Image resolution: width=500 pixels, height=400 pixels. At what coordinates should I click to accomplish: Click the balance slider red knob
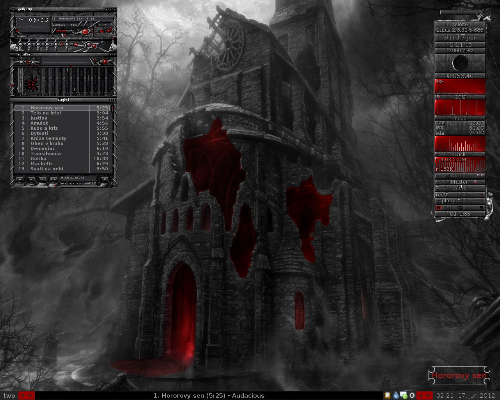tap(85, 32)
